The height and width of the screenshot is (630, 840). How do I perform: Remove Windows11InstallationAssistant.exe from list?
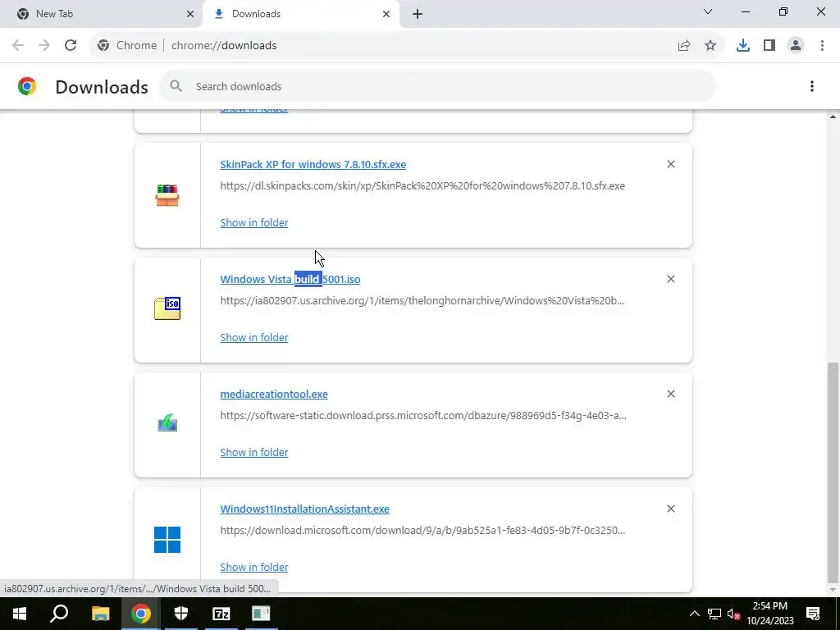pyautogui.click(x=671, y=509)
